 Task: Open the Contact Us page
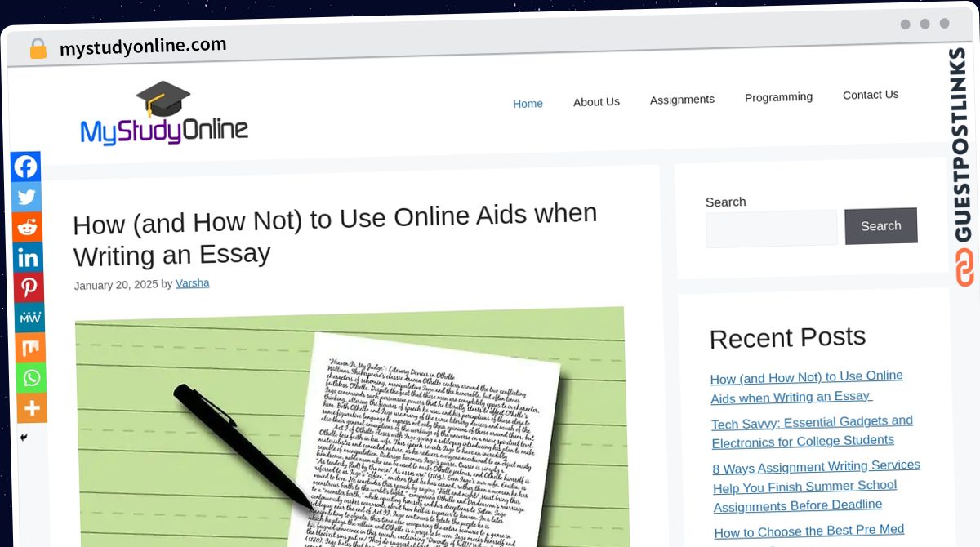pos(871,95)
